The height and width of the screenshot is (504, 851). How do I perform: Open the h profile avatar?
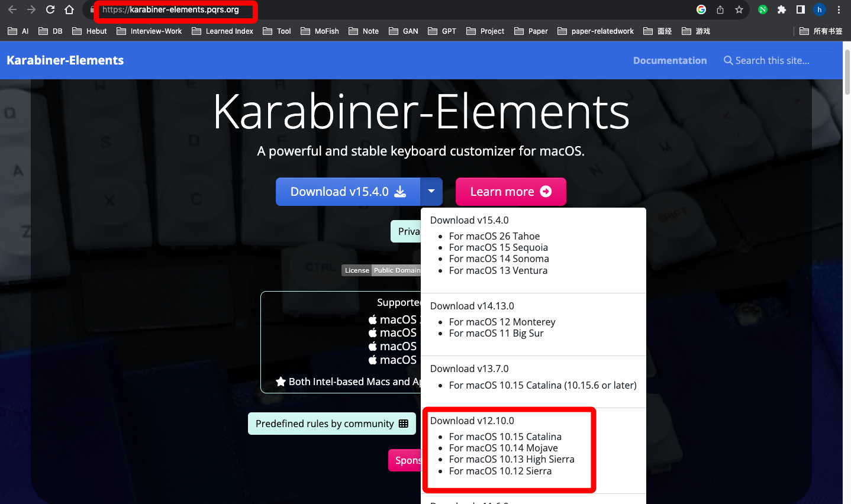[820, 9]
